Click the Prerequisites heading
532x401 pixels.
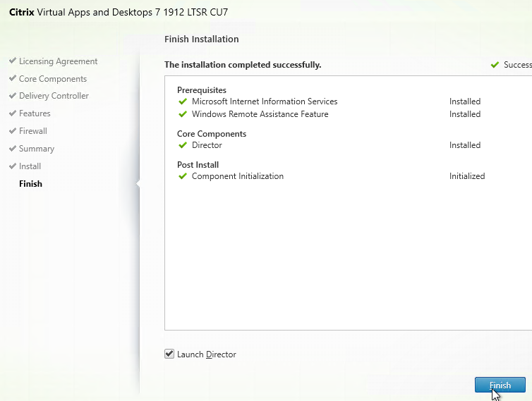coord(202,90)
